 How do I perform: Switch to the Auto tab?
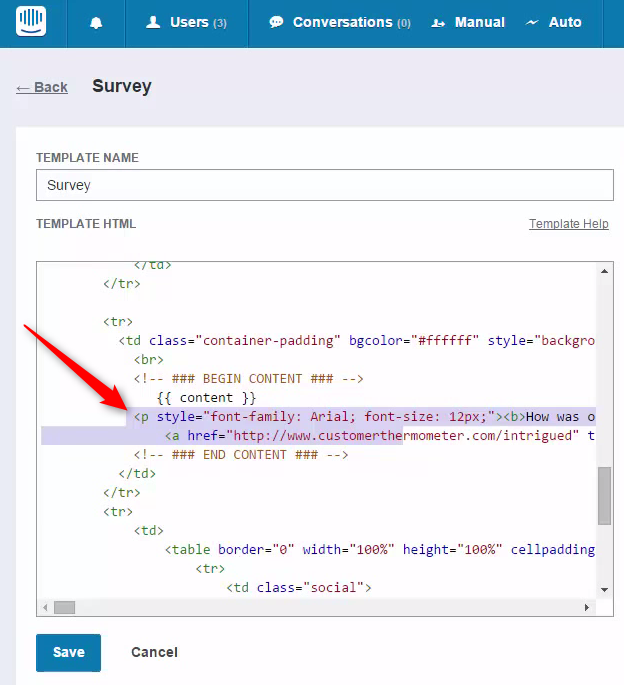coord(553,22)
